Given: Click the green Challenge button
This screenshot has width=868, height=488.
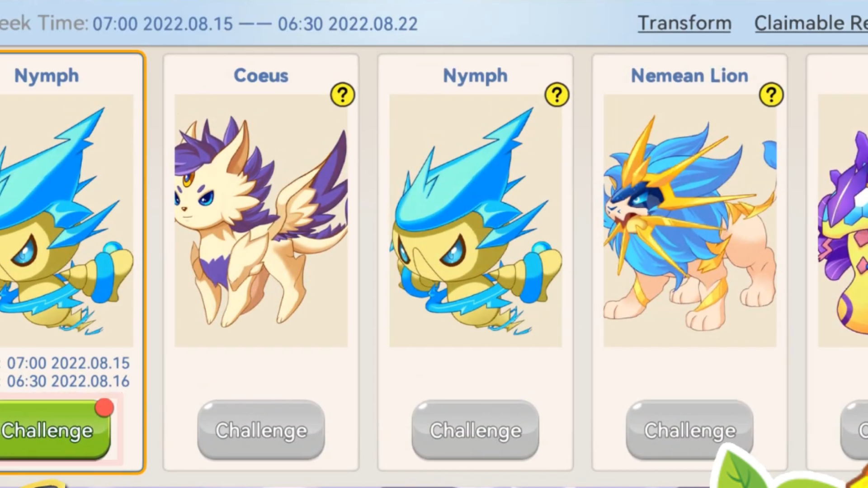Looking at the screenshot, I should point(54,430).
